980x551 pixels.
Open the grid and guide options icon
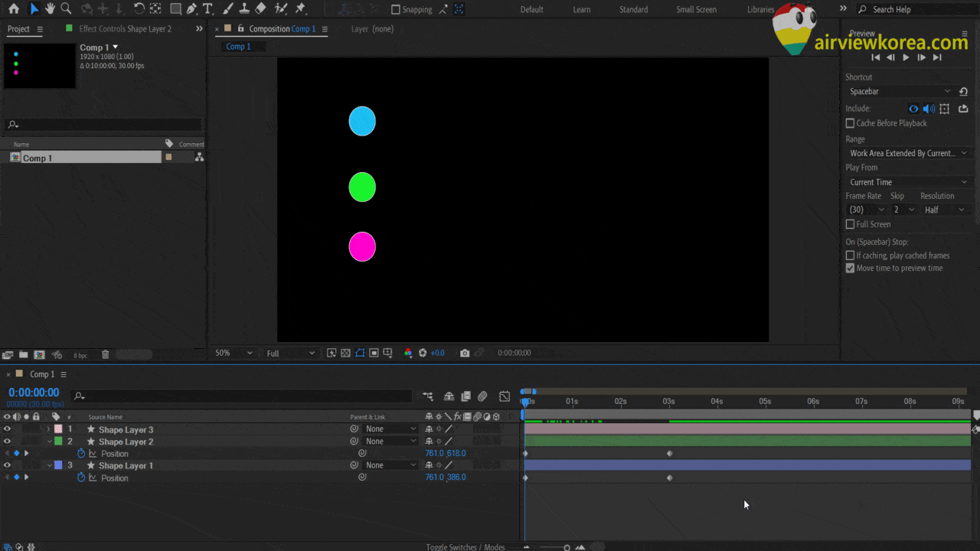coord(388,353)
